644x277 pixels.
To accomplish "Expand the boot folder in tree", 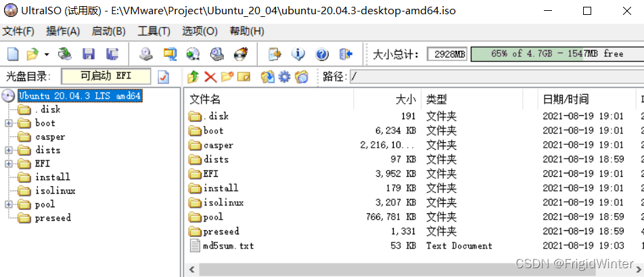I will pos(9,123).
